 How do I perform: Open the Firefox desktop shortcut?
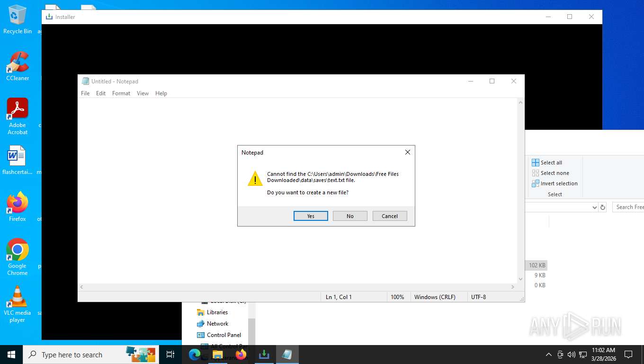18,207
